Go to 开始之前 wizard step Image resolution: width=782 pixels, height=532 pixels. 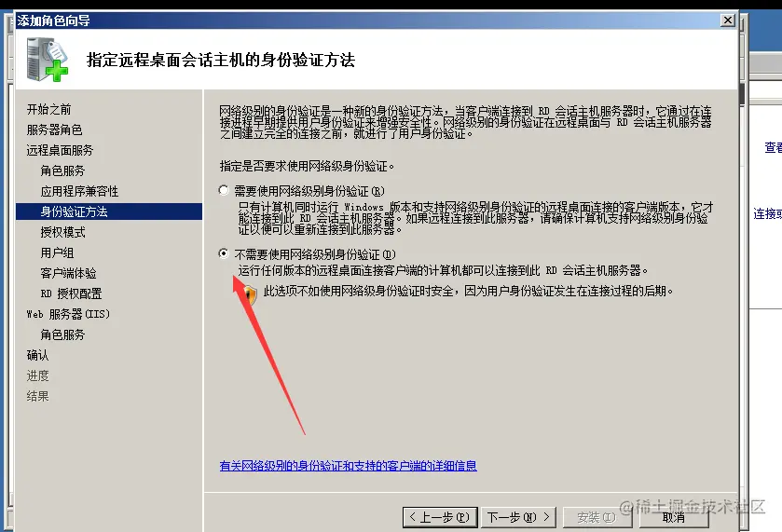[48, 109]
